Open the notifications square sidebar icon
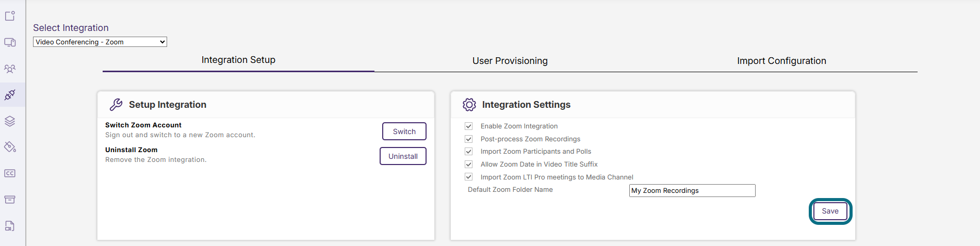 pyautogui.click(x=10, y=16)
